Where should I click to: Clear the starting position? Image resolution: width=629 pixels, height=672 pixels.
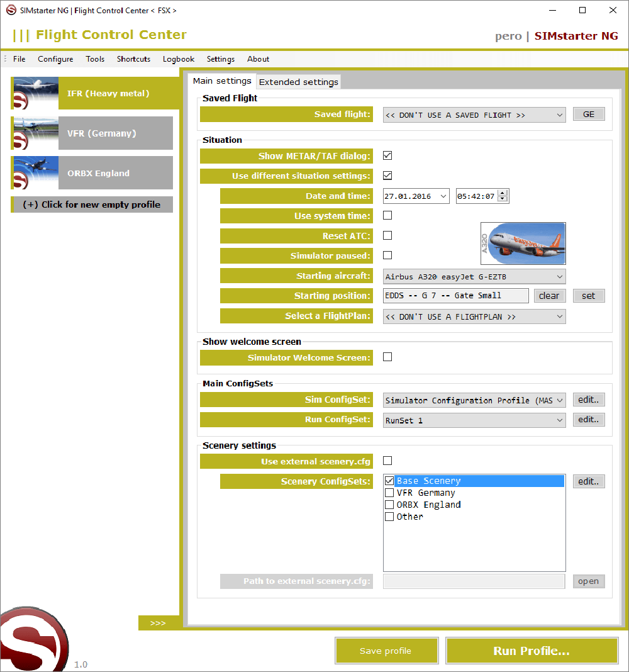point(549,296)
